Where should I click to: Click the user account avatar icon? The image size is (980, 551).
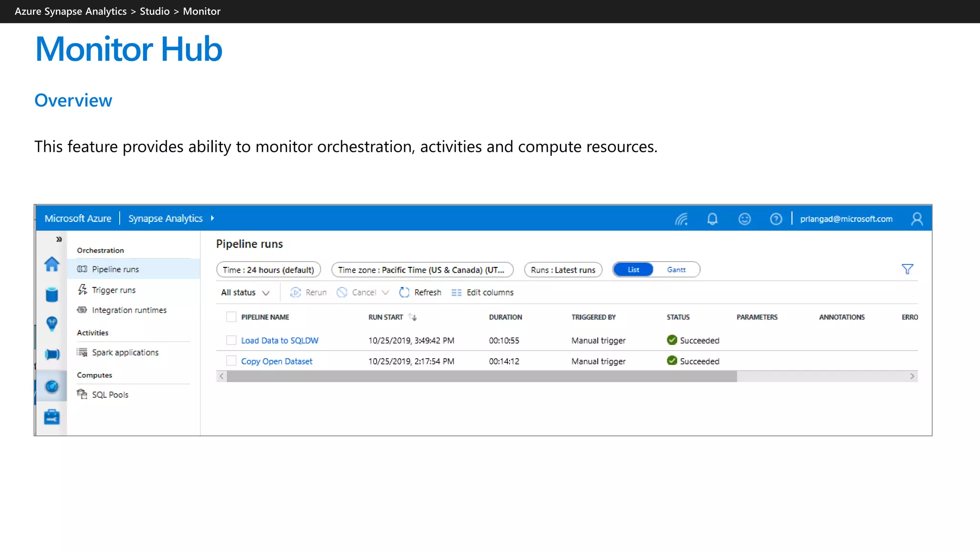click(x=917, y=219)
